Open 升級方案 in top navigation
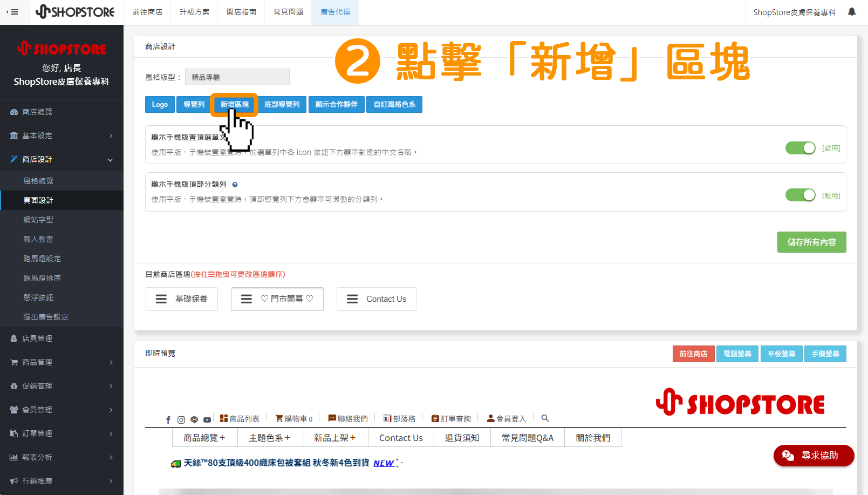868x495 pixels. 194,12
